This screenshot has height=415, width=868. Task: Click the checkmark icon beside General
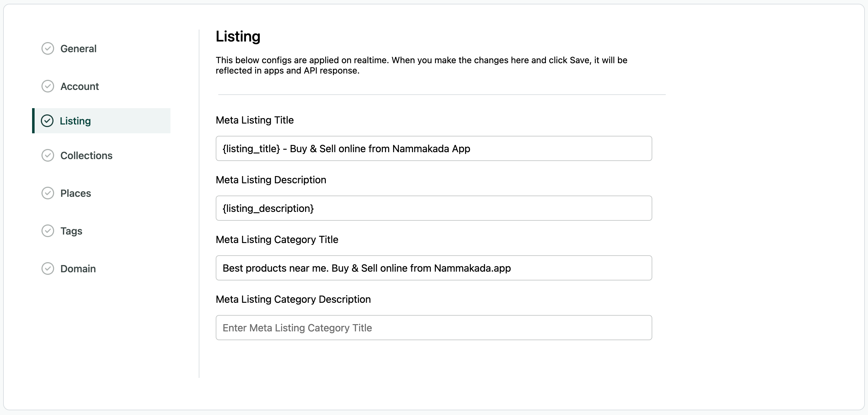tap(47, 48)
